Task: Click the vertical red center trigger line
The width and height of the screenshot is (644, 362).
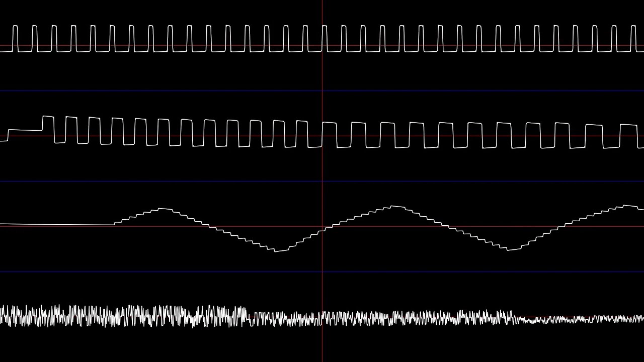Action: 322,181
